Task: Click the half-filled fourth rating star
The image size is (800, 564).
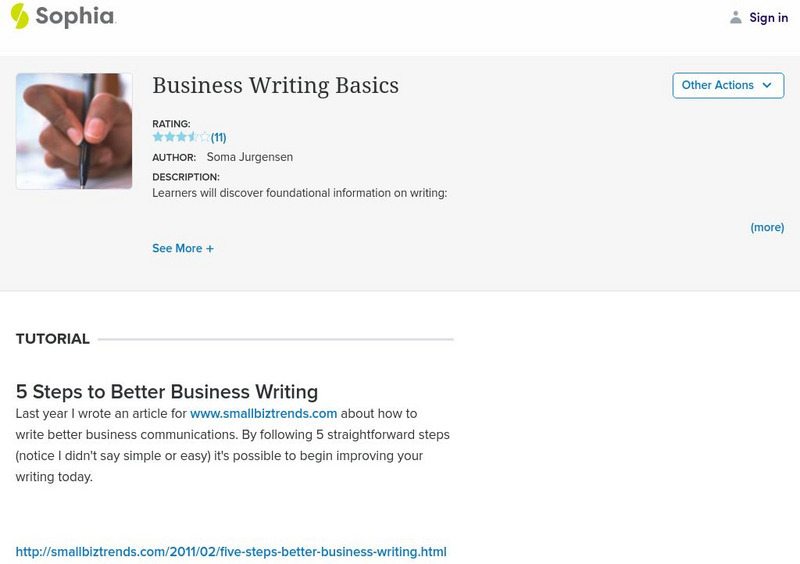Action: coord(193,137)
